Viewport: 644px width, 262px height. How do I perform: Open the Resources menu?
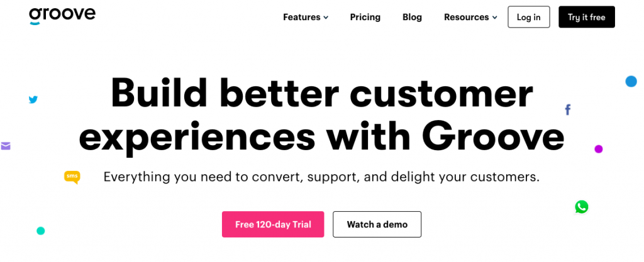[x=470, y=17]
